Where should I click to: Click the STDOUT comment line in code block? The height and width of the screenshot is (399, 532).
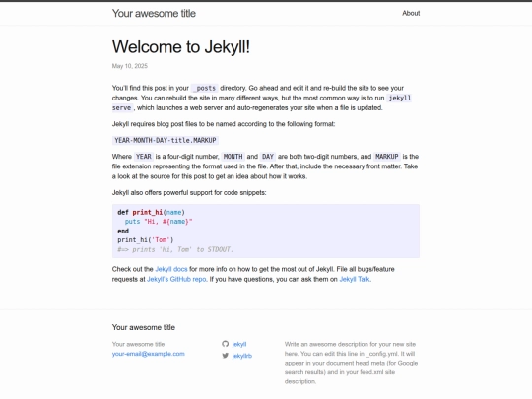175,249
